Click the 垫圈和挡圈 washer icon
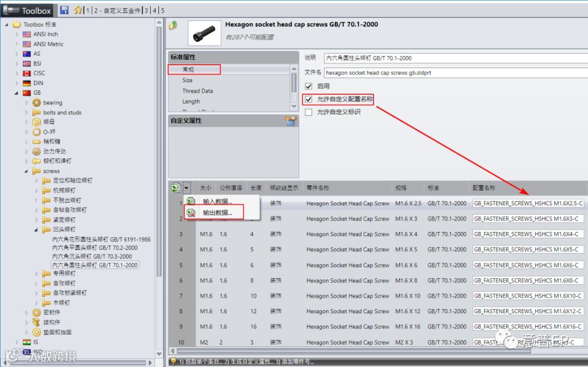This screenshot has height=367, width=588. [x=36, y=332]
